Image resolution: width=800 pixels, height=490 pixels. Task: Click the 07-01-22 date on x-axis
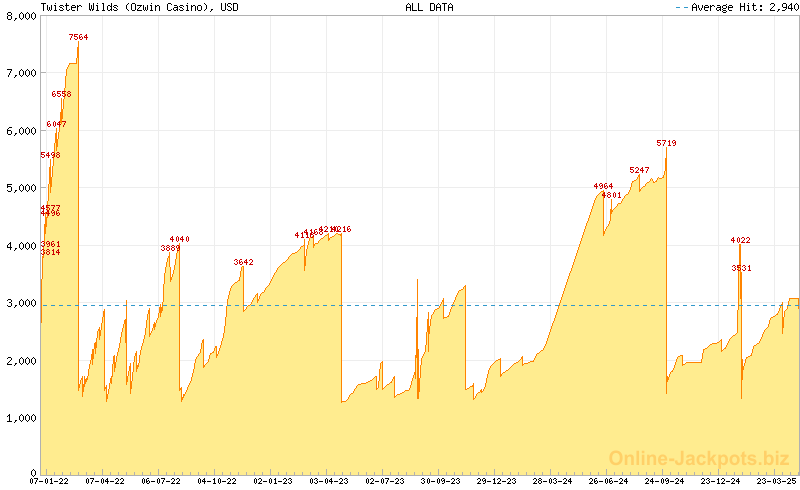pos(50,481)
